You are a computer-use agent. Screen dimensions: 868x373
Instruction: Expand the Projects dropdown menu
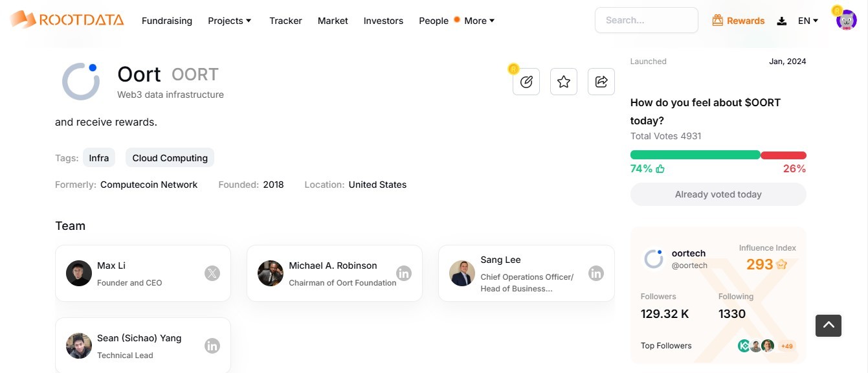(230, 21)
